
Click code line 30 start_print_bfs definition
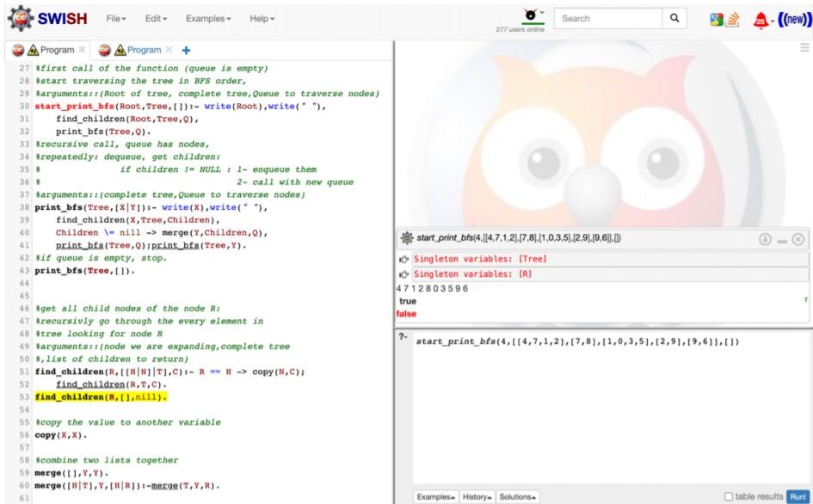180,107
